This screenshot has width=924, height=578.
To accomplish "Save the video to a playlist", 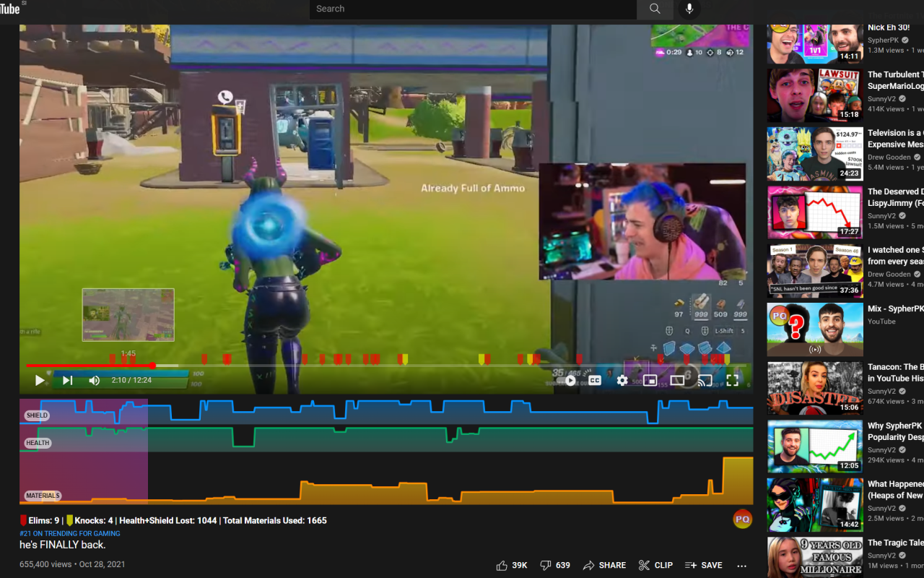I will 703,565.
